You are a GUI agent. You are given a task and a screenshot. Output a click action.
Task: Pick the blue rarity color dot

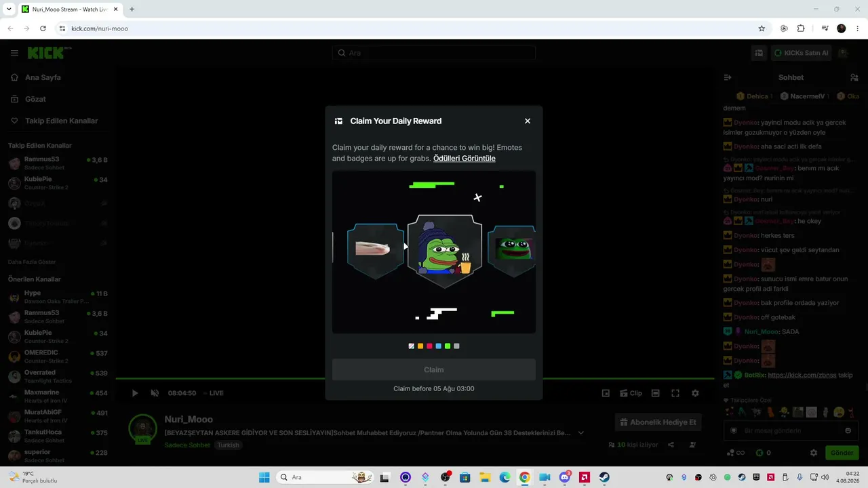(439, 346)
